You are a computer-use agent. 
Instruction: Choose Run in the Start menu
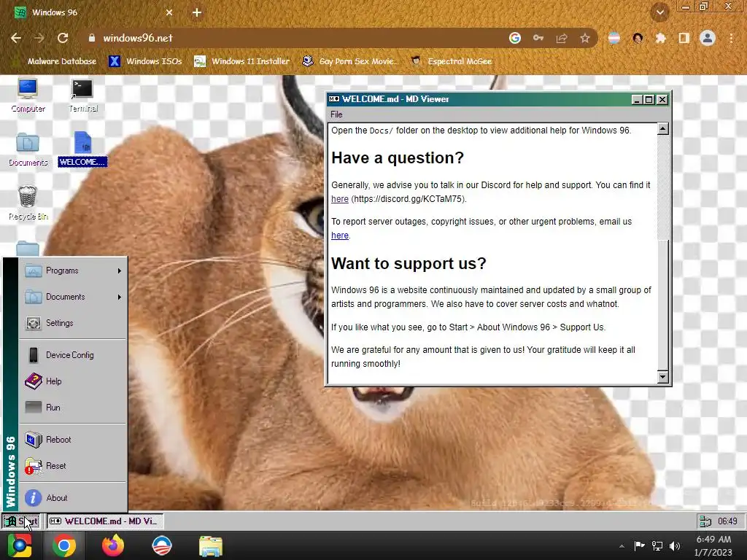73,407
